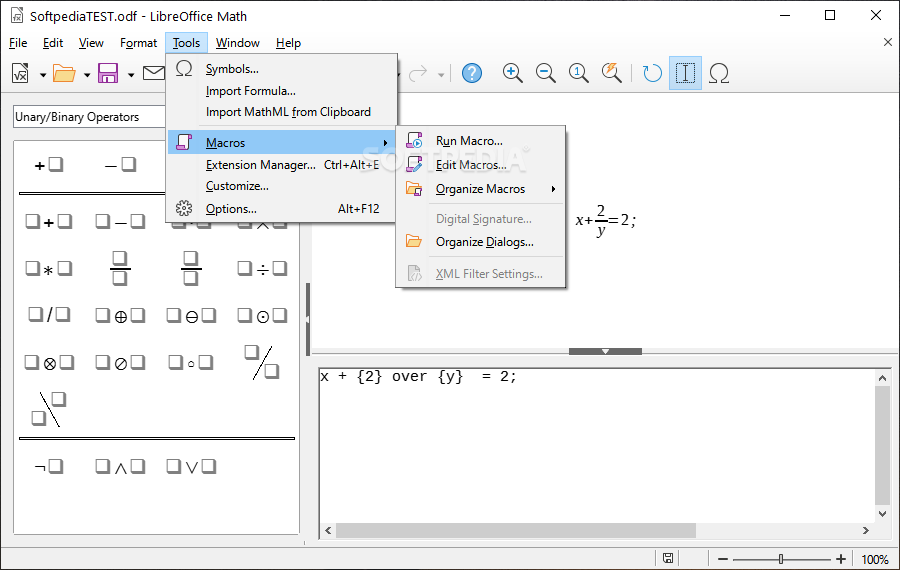Insert the boolean NOT operator
This screenshot has height=570, width=900.
point(49,467)
